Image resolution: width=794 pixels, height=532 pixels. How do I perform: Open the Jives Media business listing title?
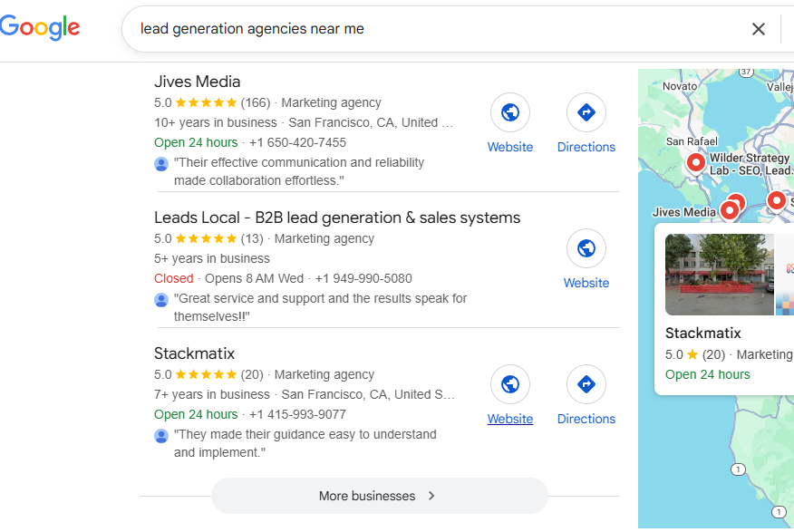[x=198, y=82]
